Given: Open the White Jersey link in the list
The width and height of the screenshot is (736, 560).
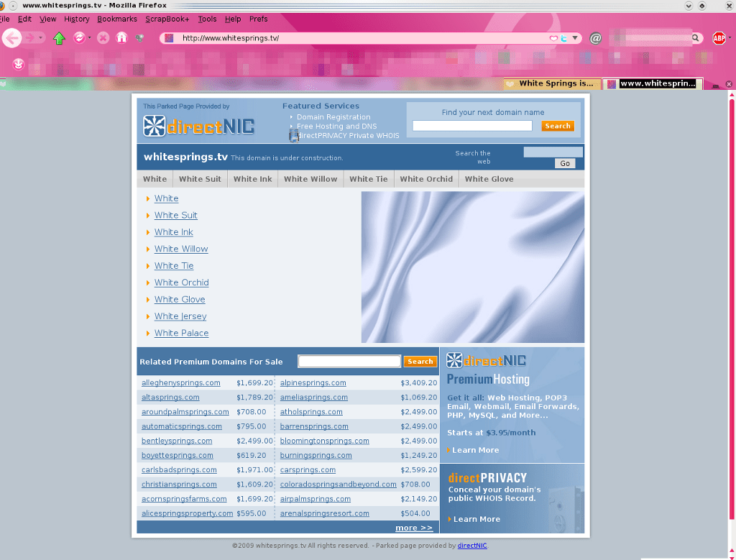Looking at the screenshot, I should click(x=180, y=316).
